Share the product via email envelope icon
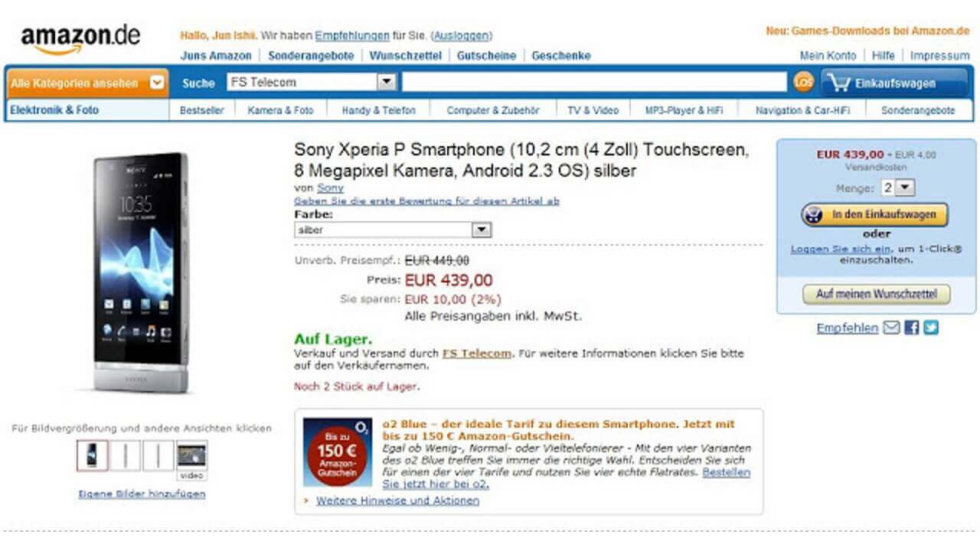This screenshot has width=980, height=551. coord(891,328)
